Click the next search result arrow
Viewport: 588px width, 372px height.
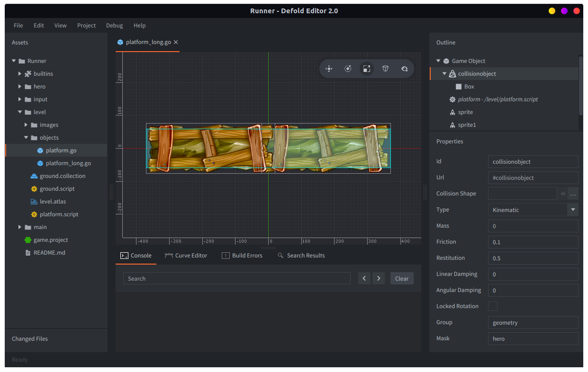point(379,278)
